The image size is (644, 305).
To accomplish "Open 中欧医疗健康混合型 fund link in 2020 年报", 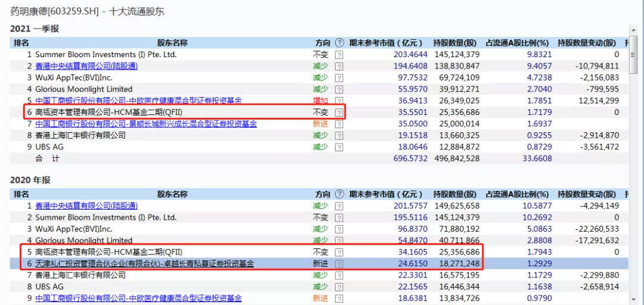I will (138, 298).
